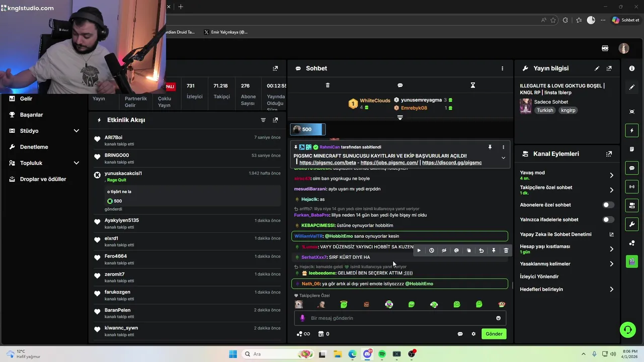Open Windows Start menu
Screen dimensions: 644x362
233,354
